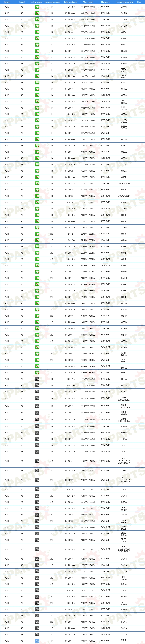
Task: Click the PB icon in the CPTA 10.2013 row
Action: [x=37, y=114]
